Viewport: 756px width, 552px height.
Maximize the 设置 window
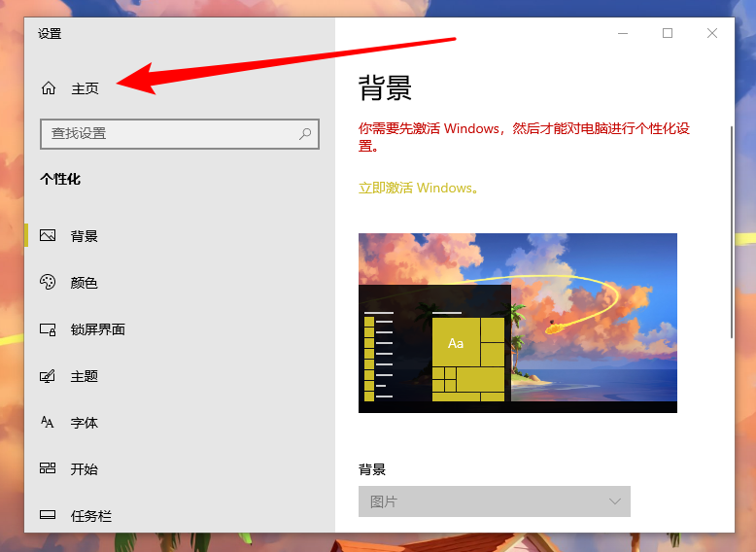point(668,33)
